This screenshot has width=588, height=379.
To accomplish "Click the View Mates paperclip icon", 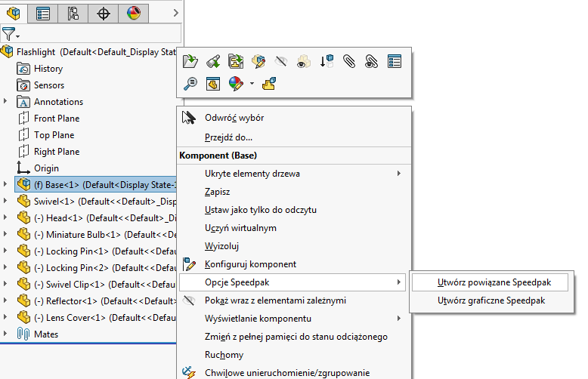I will pos(349,61).
